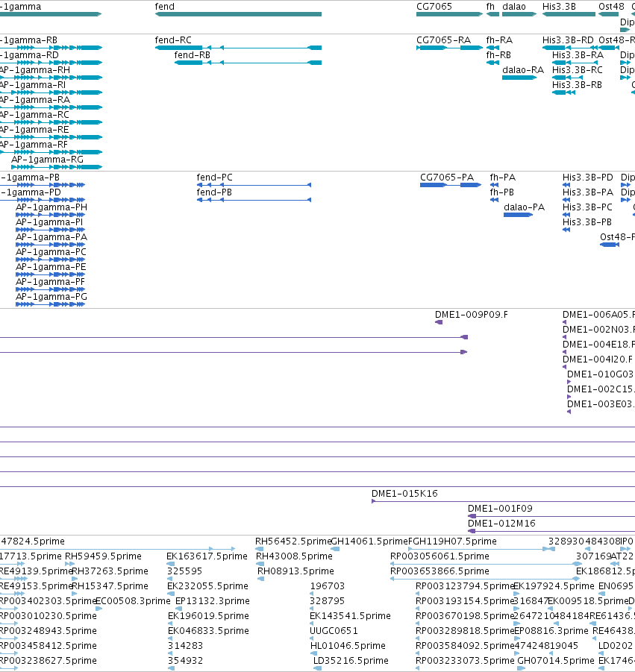Click the CG7065 gene bar
635x672 pixels.
pos(449,14)
